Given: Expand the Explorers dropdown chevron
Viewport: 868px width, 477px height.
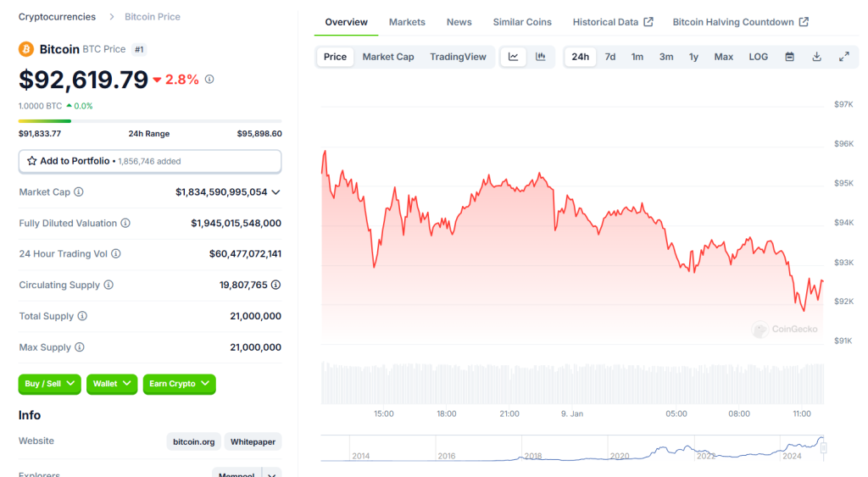Looking at the screenshot, I should tap(272, 474).
